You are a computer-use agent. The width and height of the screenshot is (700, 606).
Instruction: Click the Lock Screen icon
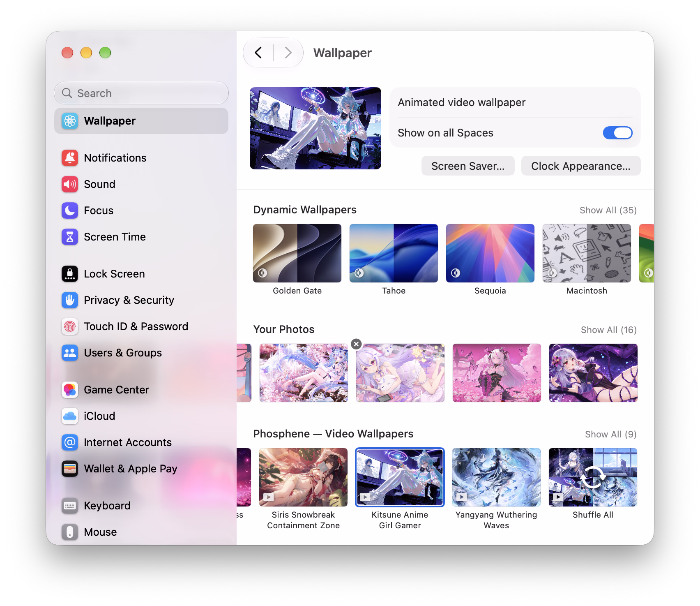[x=70, y=274]
